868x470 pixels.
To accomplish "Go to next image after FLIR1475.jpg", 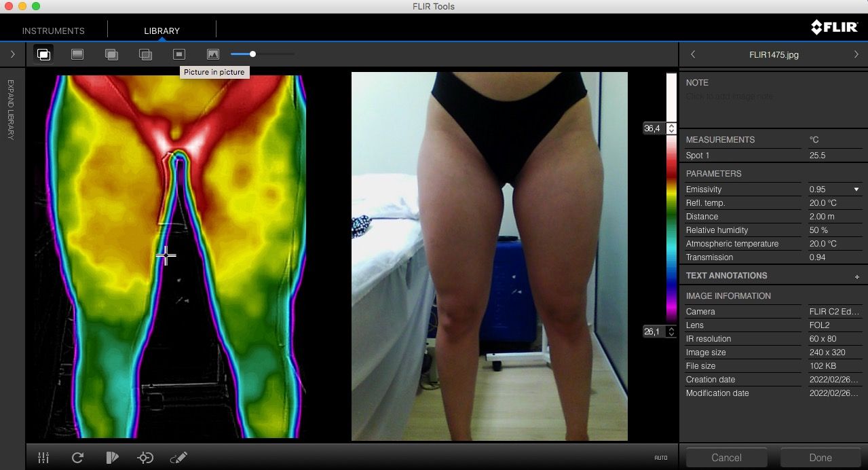I will tap(856, 54).
